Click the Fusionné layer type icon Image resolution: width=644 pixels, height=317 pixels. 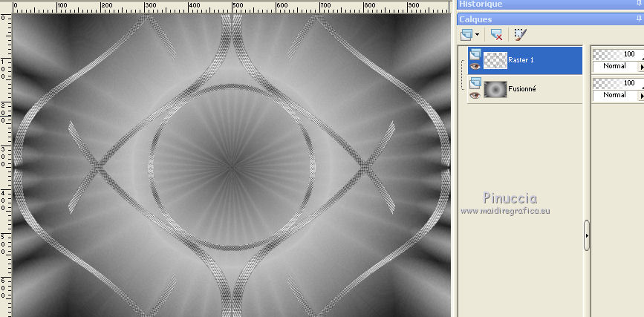pos(475,83)
